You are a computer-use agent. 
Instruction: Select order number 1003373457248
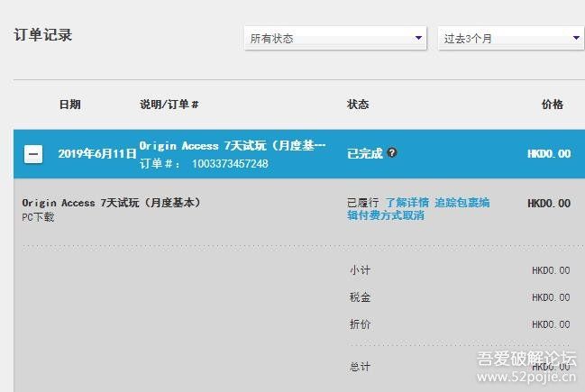230,164
